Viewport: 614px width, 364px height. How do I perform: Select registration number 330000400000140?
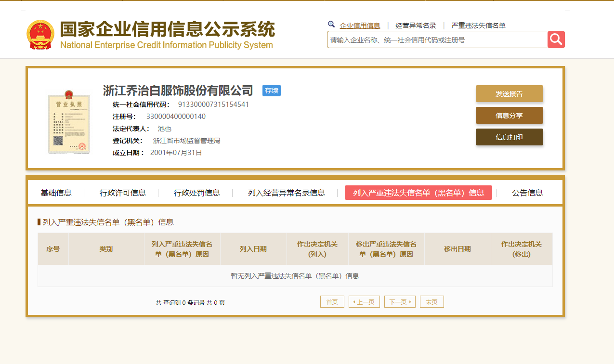[176, 117]
